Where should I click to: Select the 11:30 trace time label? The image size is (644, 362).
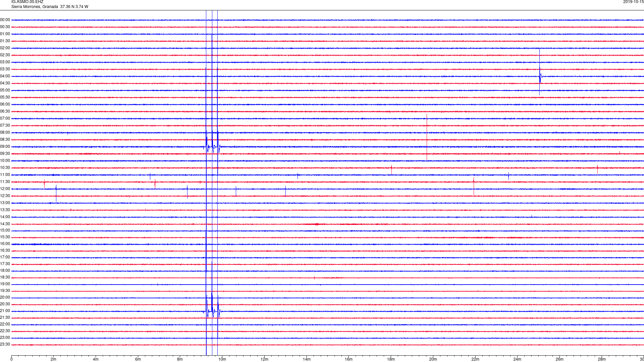pyautogui.click(x=5, y=182)
